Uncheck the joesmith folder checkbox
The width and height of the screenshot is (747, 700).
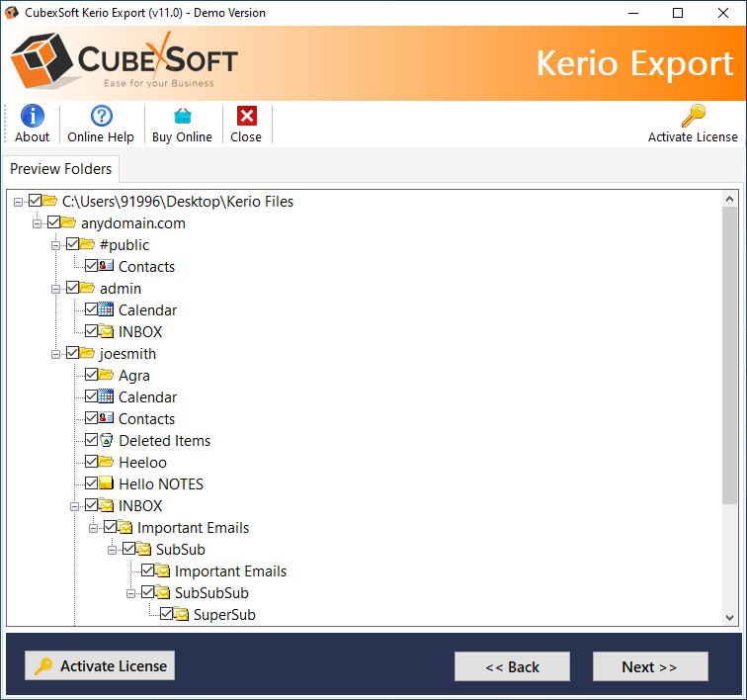72,353
